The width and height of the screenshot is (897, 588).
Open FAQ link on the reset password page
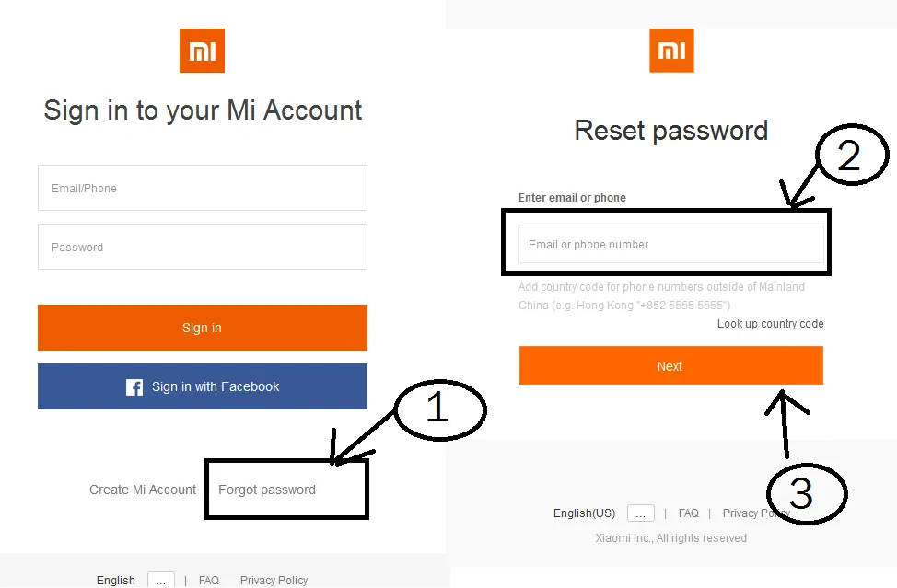(689, 513)
